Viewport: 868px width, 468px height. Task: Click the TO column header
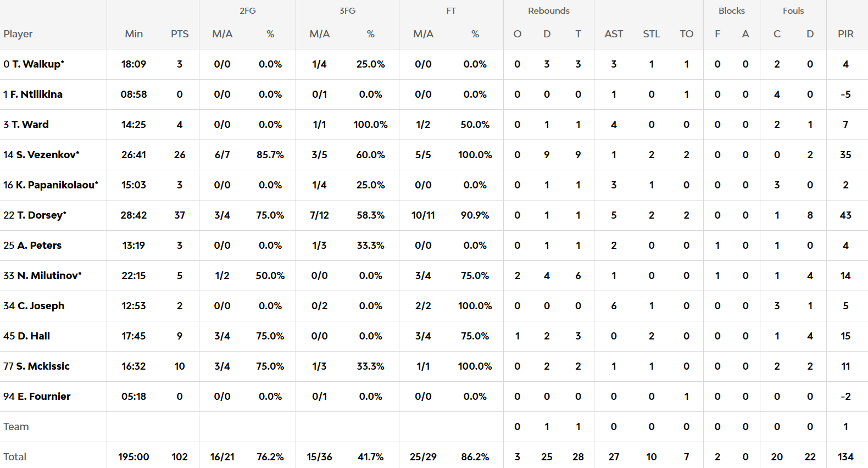pos(686,34)
